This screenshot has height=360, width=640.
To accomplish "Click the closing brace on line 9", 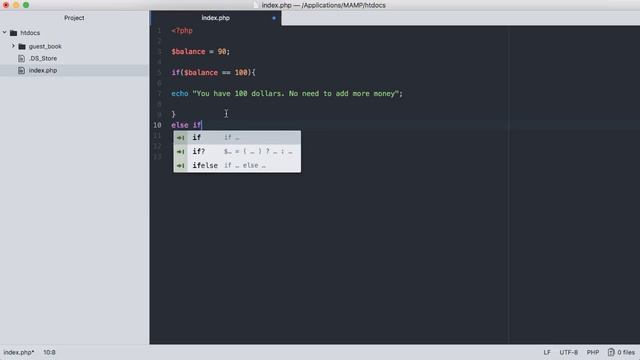I will (173, 114).
